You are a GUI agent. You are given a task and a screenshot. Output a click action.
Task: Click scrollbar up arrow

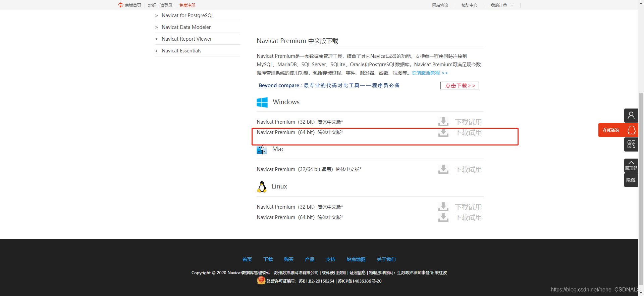[x=641, y=3]
